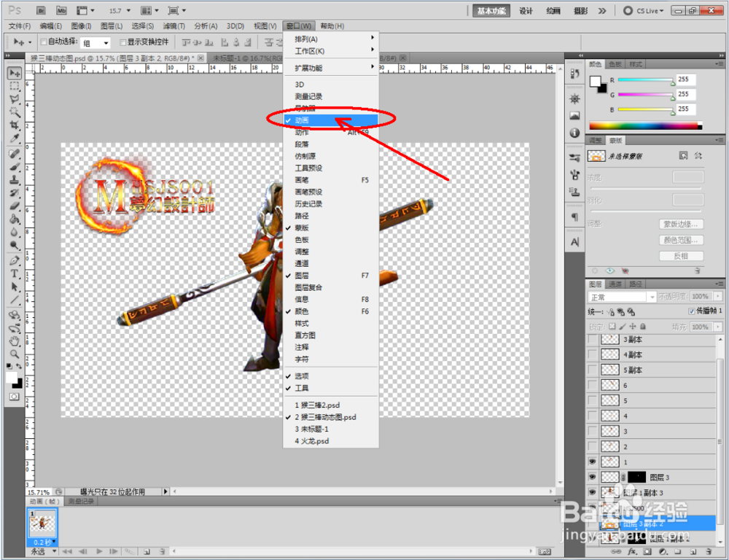Image resolution: width=729 pixels, height=560 pixels.
Task: Show layer 6 visibility box
Action: (x=592, y=385)
